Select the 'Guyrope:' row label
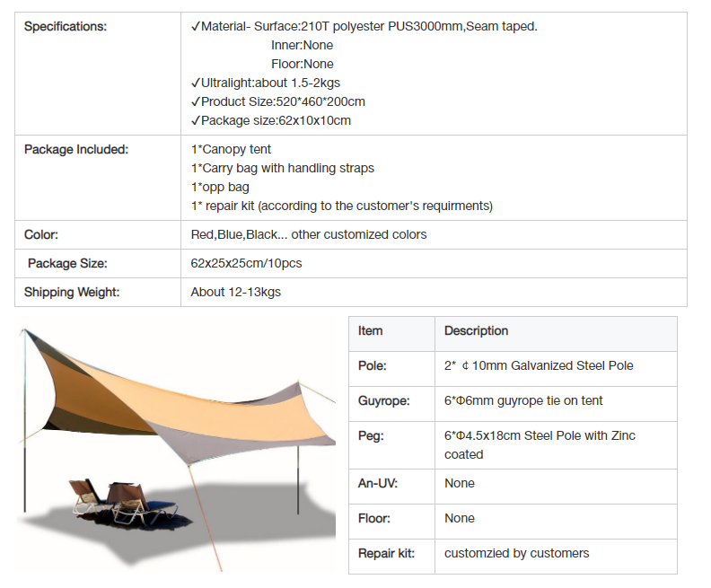The width and height of the screenshot is (711, 588). (384, 401)
